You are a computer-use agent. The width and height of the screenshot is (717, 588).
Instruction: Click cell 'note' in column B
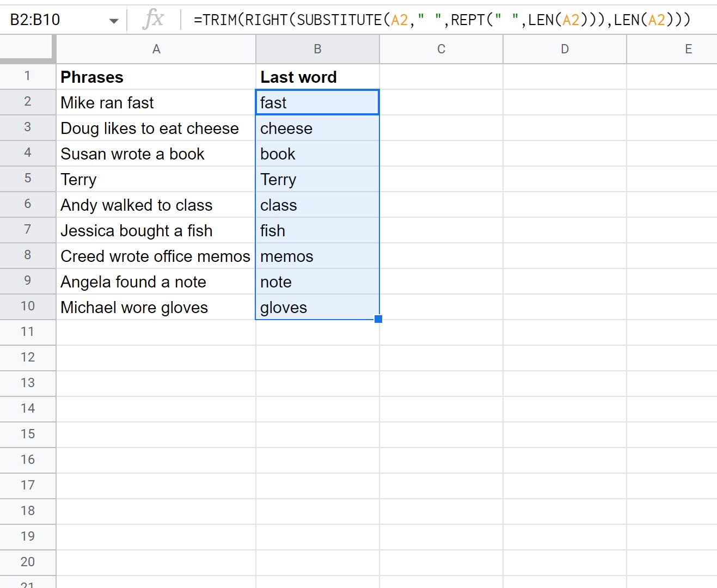317,281
